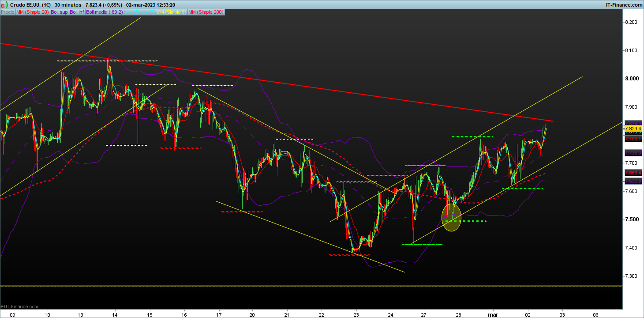The width and height of the screenshot is (644, 318).
Task: Click the date label 09 on the time axis
Action: (x=13, y=314)
